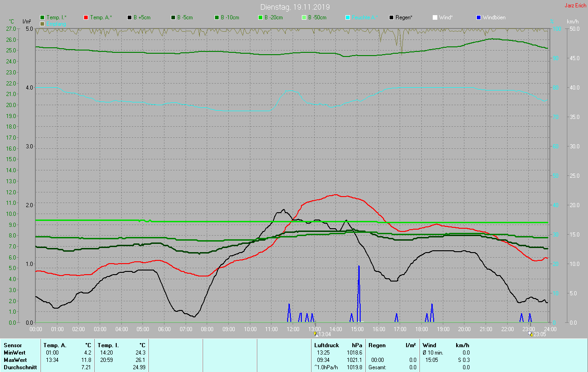Select the Luftdruck header in the stats table
Viewport: 588px width, 372px height.
tap(326, 345)
